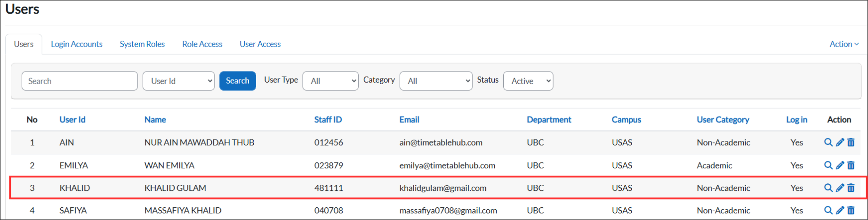Open the User Id search field dropdown
This screenshot has height=220, width=868.
[178, 81]
